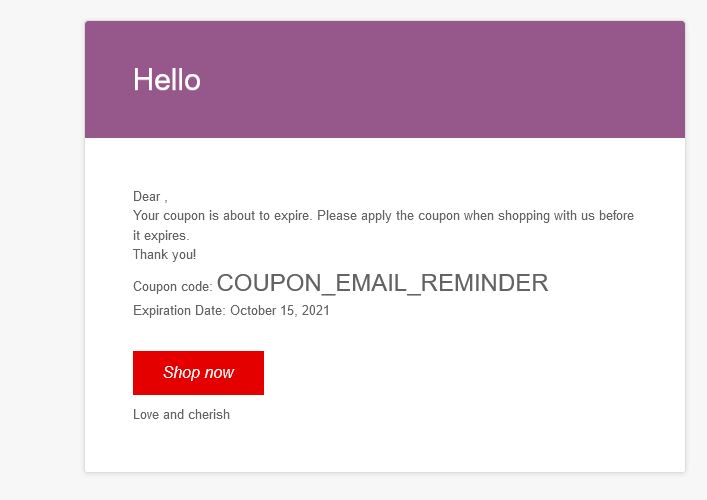
Task: Click the COUPON_EMAIL_REMINDER coupon code
Action: tap(382, 284)
